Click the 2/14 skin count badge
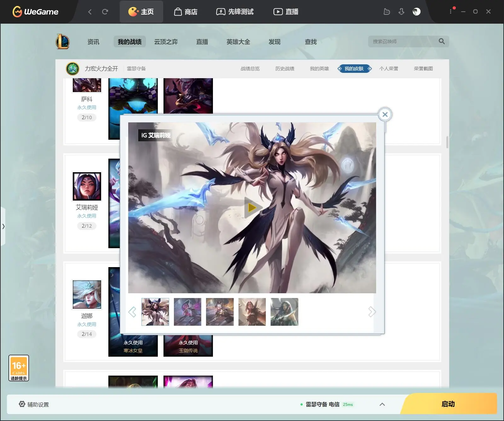 [x=87, y=334]
